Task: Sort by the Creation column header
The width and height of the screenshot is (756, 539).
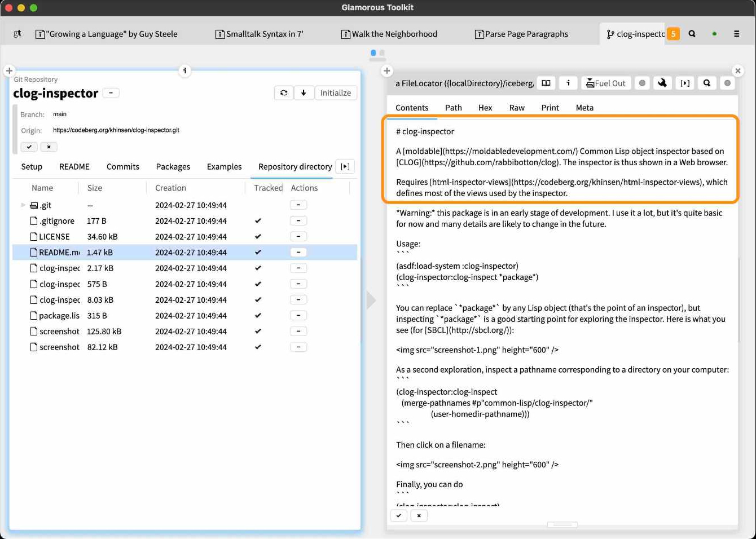Action: tap(170, 188)
